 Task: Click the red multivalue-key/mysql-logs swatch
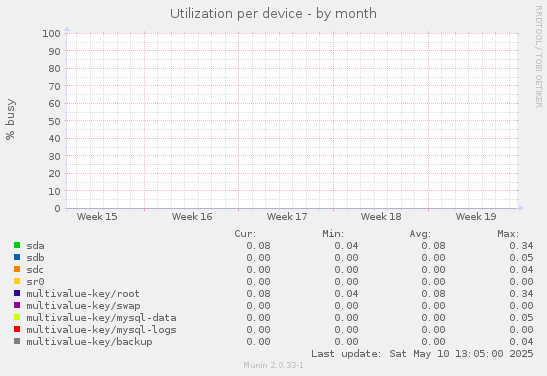17,329
